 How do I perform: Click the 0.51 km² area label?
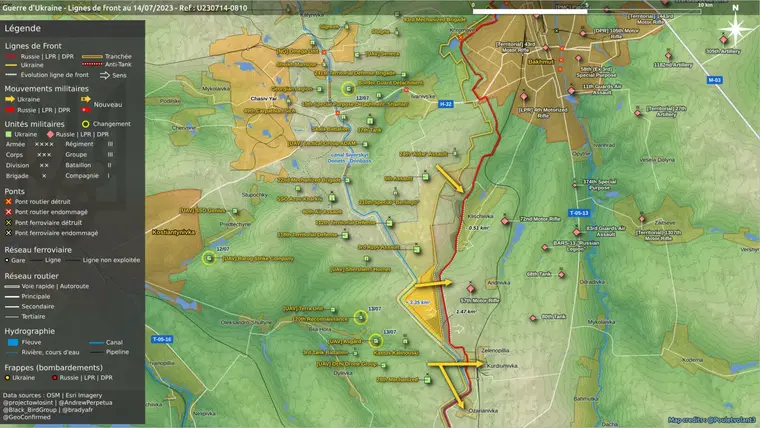[478, 228]
